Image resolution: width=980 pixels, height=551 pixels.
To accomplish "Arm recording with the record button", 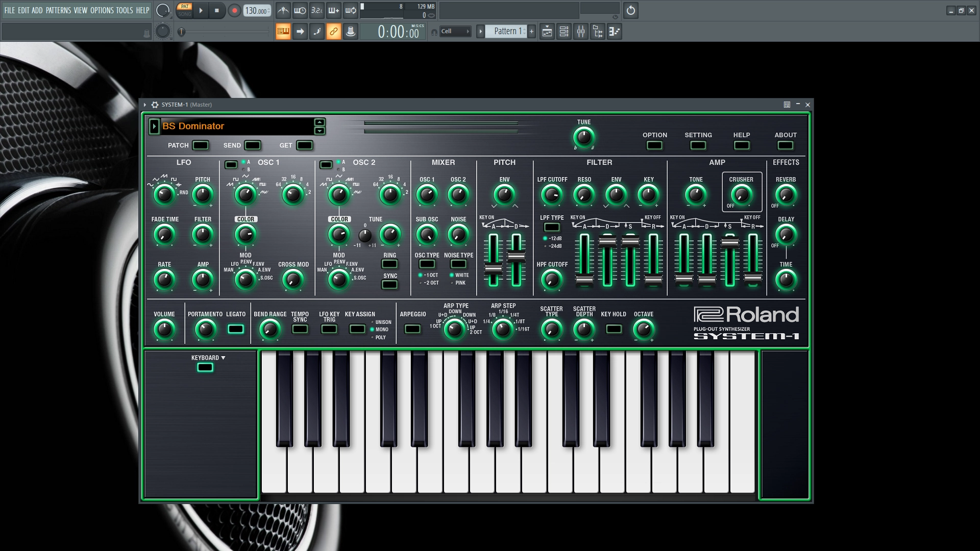I will tap(234, 11).
